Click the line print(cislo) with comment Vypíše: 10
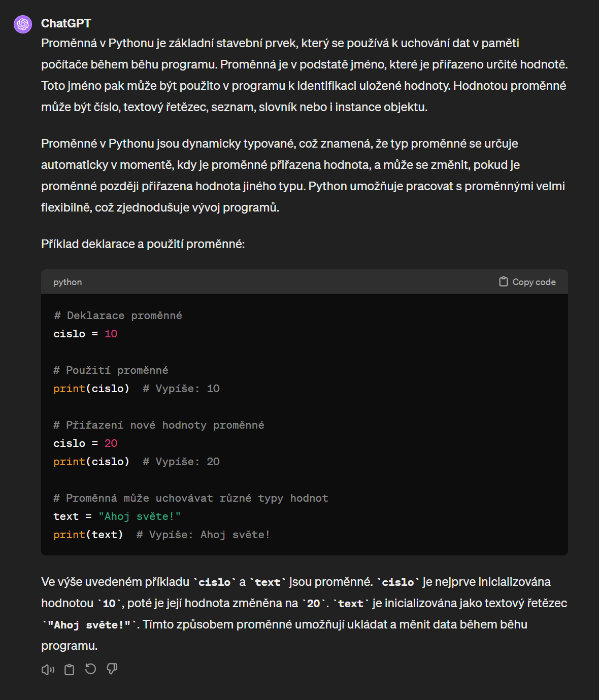The width and height of the screenshot is (599, 700). pyautogui.click(x=91, y=389)
